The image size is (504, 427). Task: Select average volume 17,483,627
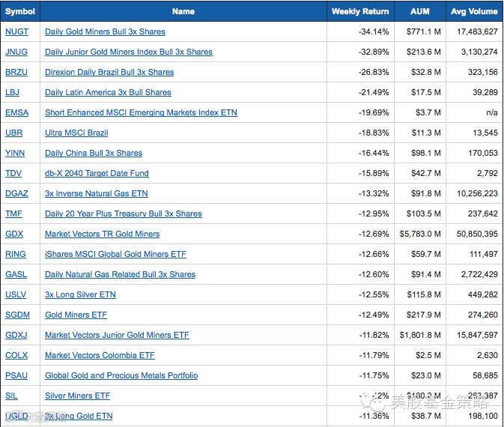[477, 31]
